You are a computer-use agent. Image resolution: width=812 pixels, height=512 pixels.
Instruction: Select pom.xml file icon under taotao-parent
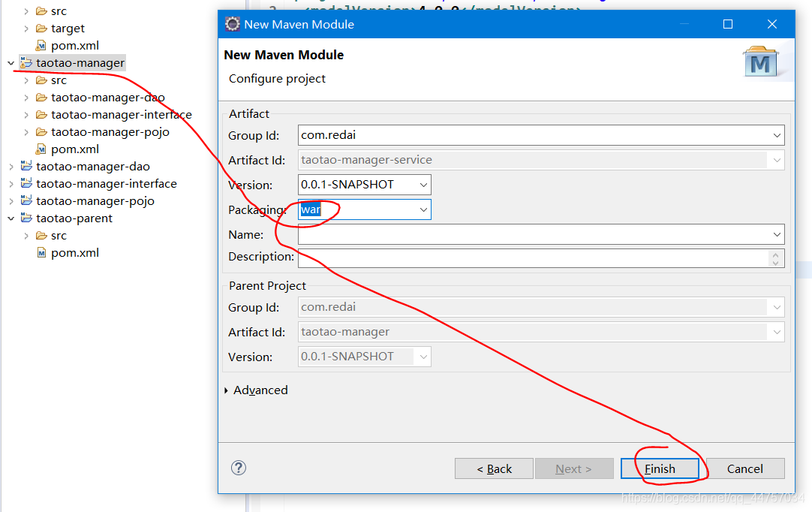pos(41,253)
